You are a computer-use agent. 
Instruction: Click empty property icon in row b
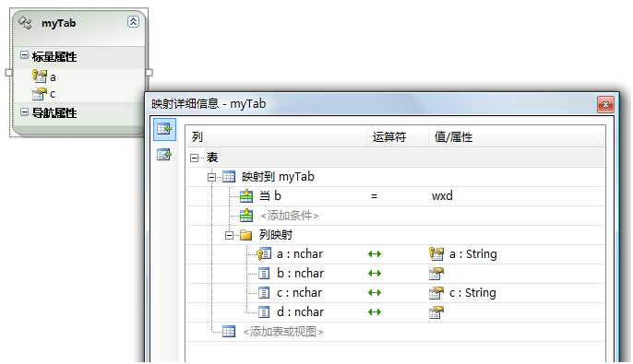[436, 274]
